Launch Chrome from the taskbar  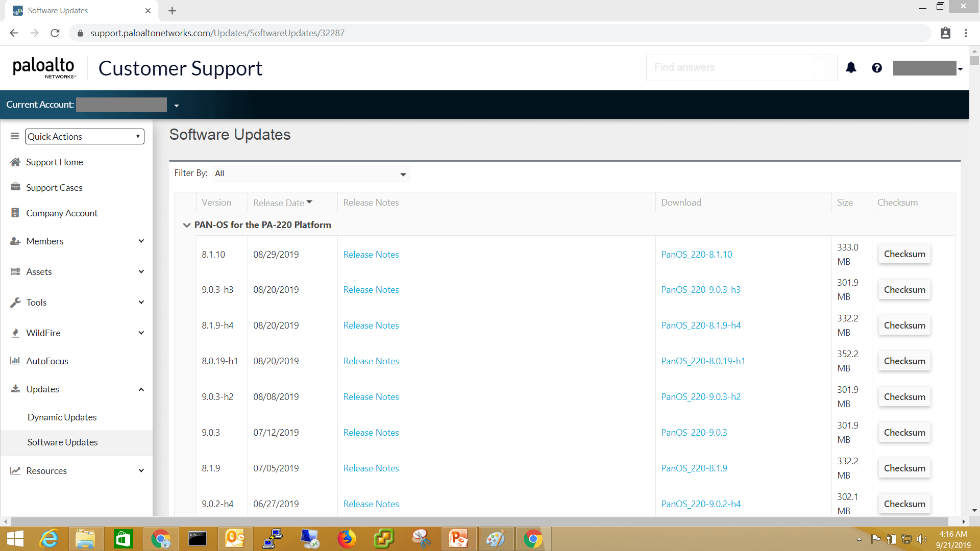(533, 538)
